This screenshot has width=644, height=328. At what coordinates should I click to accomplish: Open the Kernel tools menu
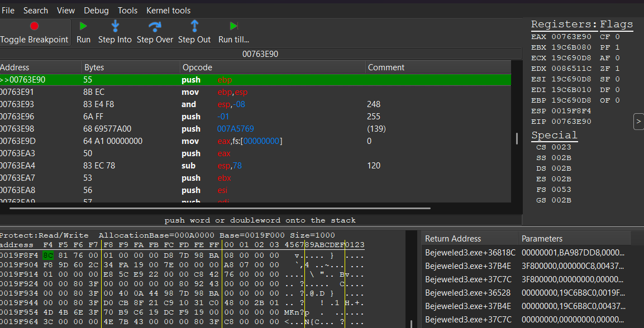[168, 11]
